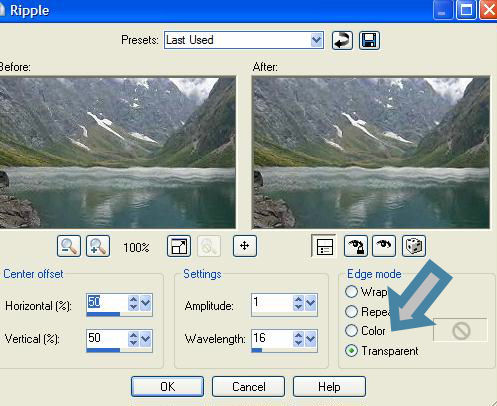
Task: Select the Transparent edge mode
Action: tap(351, 351)
